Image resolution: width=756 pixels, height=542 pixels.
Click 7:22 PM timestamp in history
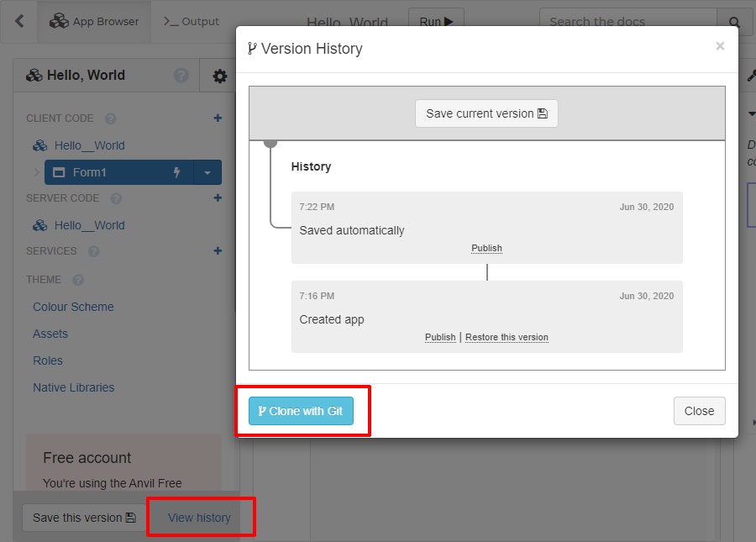(x=317, y=207)
